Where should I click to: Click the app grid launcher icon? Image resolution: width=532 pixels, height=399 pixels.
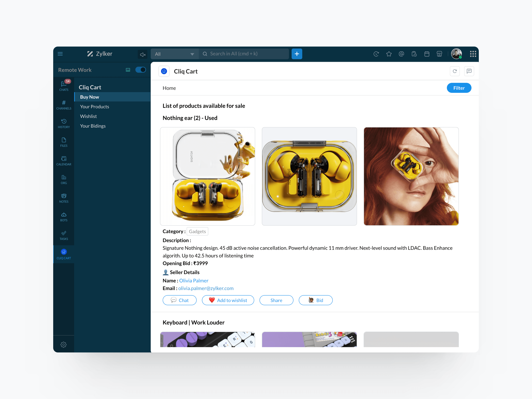[x=473, y=54]
